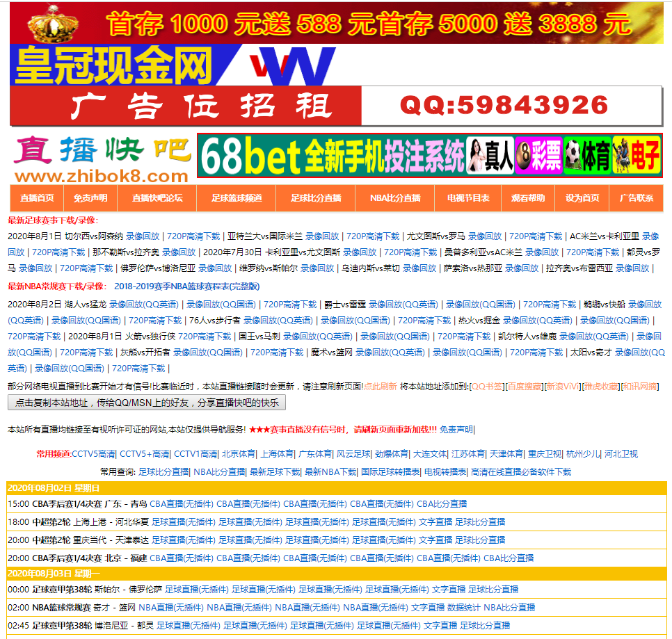The image size is (672, 639).
Task: Open the CCTV1高清 channel link
Action: 196,454
